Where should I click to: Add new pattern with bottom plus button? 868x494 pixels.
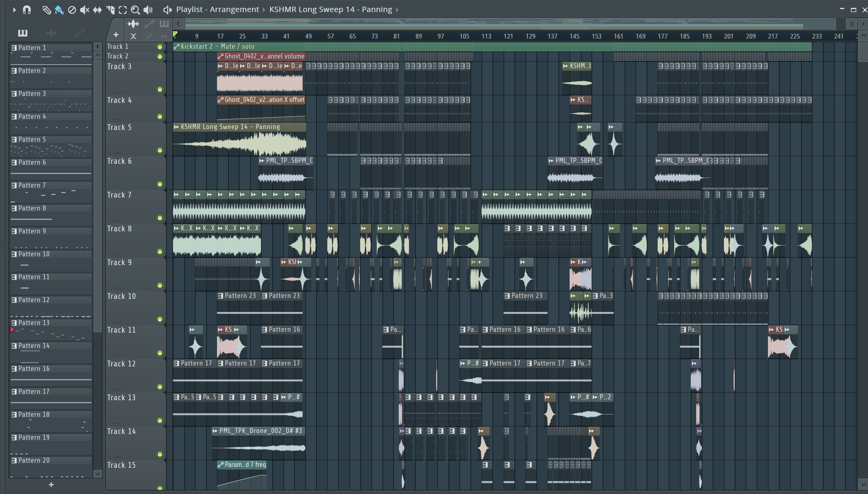[51, 484]
